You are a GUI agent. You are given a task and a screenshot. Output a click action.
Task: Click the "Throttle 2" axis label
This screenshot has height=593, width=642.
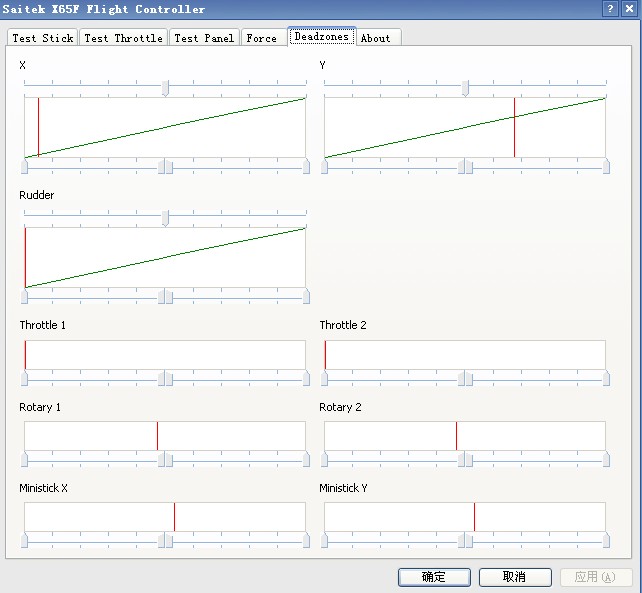coord(343,325)
